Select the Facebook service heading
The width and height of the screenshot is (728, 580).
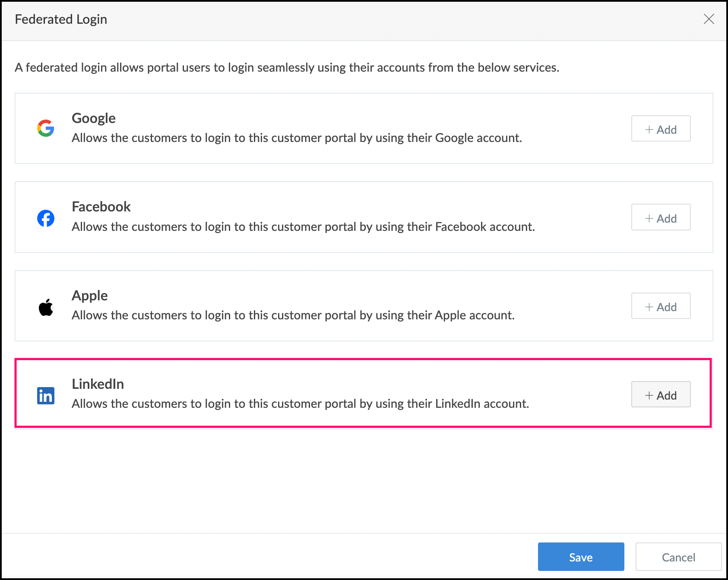pyautogui.click(x=101, y=207)
